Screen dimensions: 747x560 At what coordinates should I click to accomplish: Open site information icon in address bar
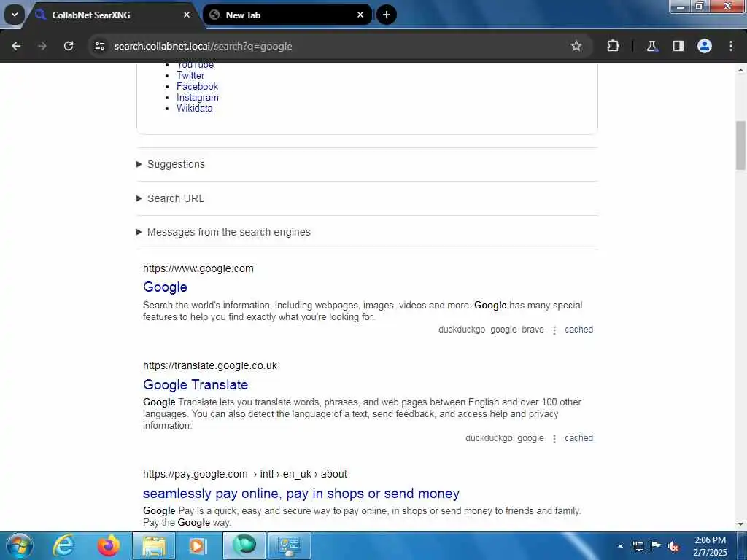point(99,46)
